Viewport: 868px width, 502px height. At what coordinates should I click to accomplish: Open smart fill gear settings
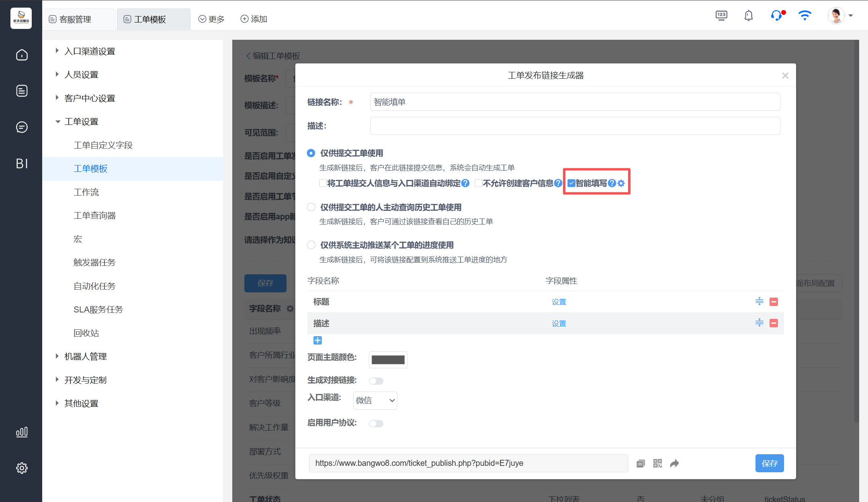621,183
